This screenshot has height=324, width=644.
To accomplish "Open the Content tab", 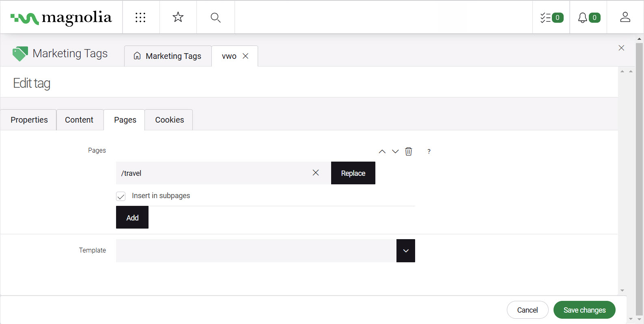I will coord(79,120).
